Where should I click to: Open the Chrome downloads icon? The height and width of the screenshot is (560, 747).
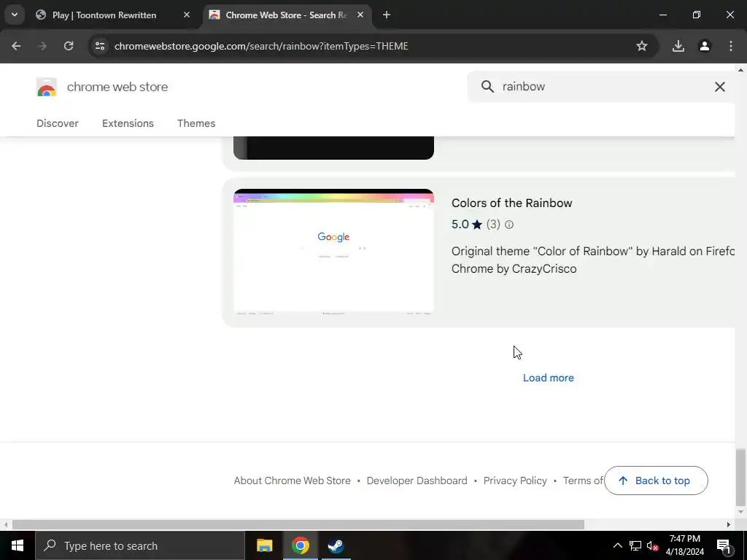pyautogui.click(x=678, y=46)
